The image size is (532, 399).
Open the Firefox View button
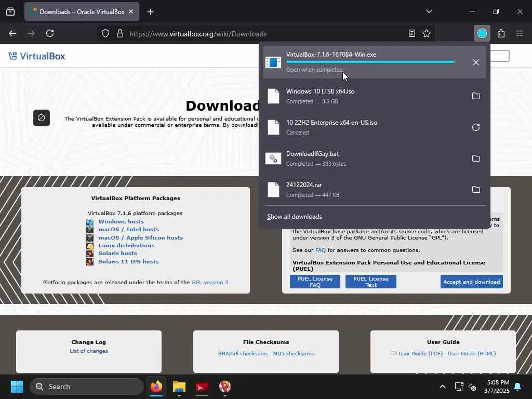click(10, 11)
